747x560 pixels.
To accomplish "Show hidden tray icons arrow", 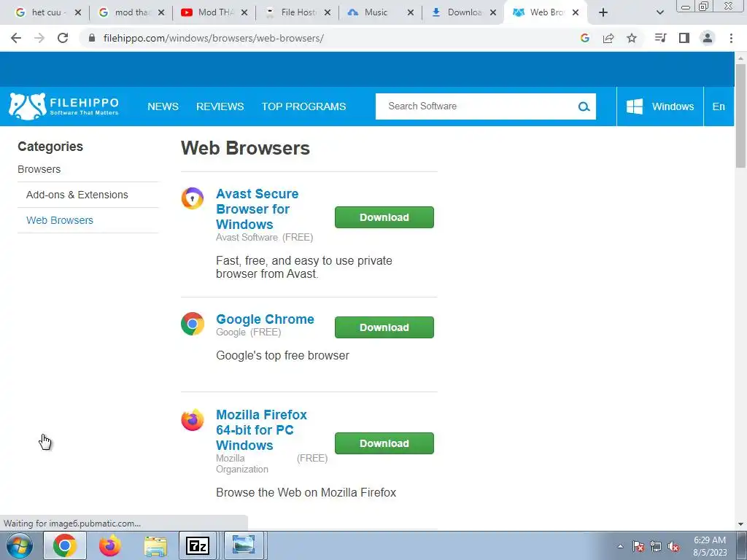I will (x=620, y=547).
